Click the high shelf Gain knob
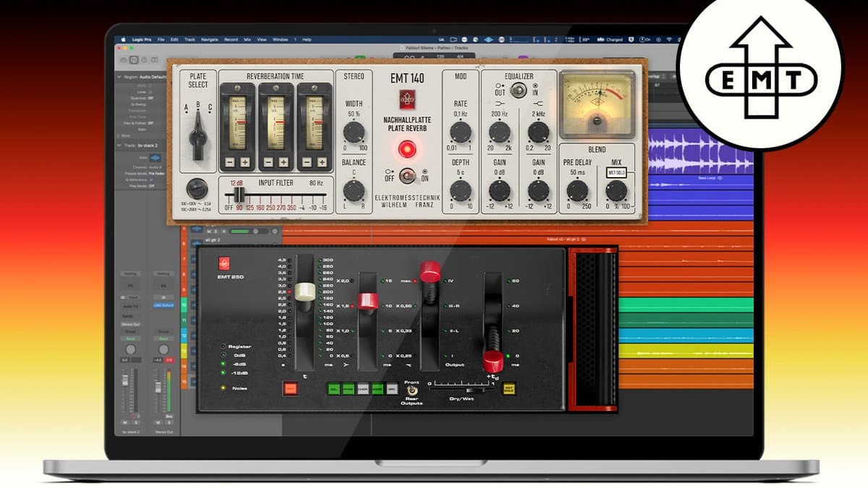Viewport: 868px width, 488px height. pyautogui.click(x=538, y=190)
